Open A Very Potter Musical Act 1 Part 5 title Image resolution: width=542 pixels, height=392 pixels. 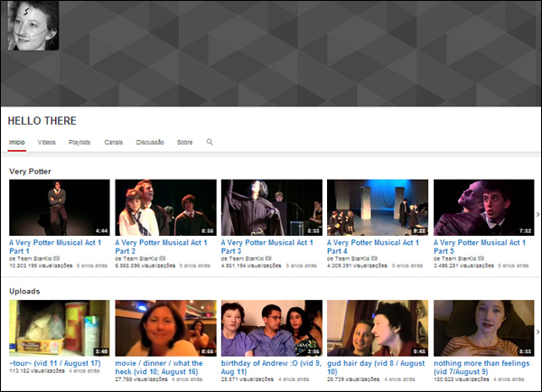[480, 247]
